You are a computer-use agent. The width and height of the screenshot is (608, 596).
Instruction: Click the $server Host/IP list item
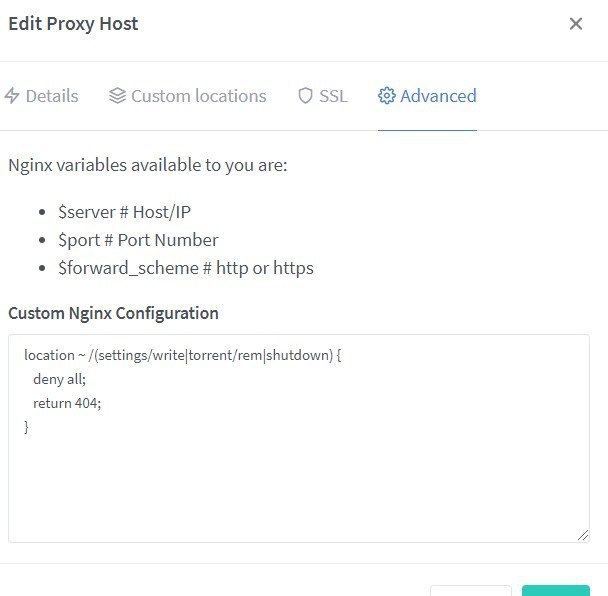[x=124, y=212]
